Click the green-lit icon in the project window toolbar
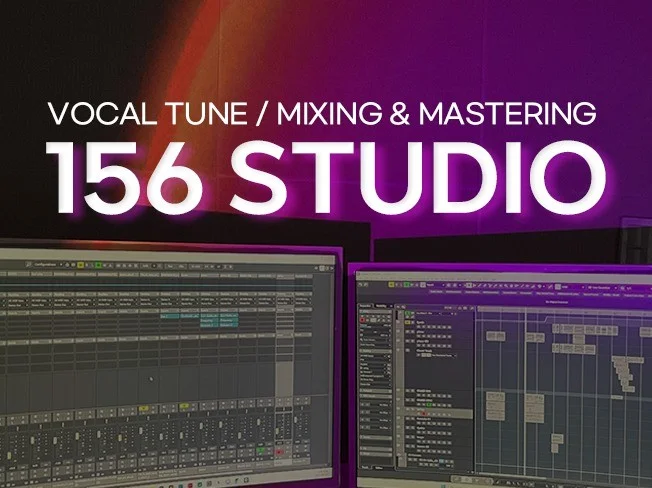The height and width of the screenshot is (488, 652). 409,283
